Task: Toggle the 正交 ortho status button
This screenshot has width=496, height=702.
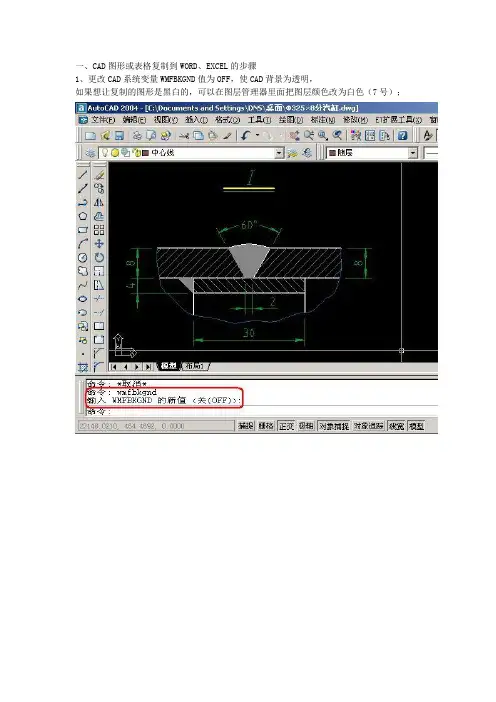Action: point(286,426)
